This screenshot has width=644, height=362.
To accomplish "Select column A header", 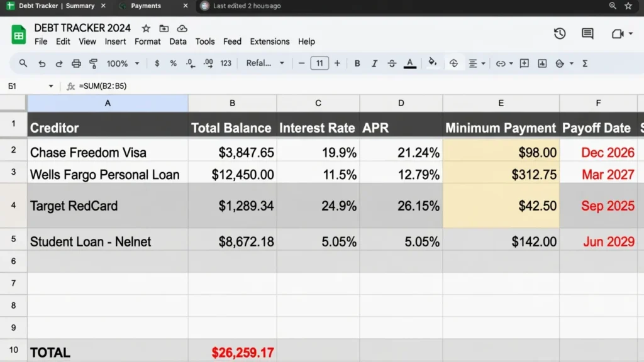I will (x=108, y=103).
